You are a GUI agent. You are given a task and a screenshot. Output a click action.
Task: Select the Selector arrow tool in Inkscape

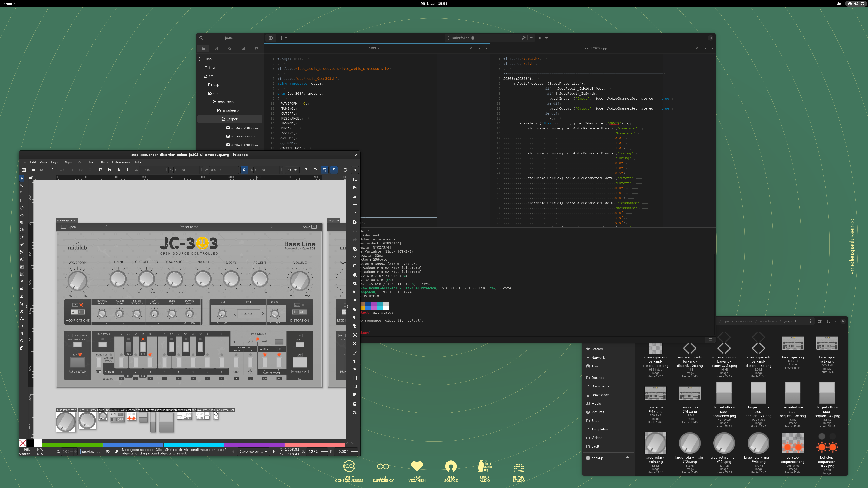tap(21, 178)
